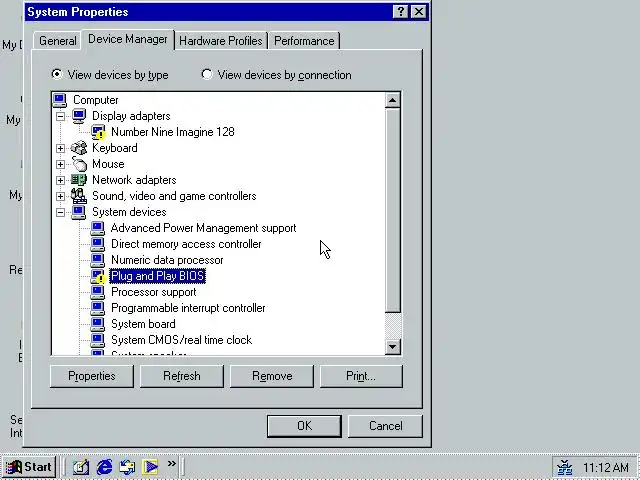Click the 11:12 AM taskbar clock
The image size is (640, 480).
(x=606, y=467)
